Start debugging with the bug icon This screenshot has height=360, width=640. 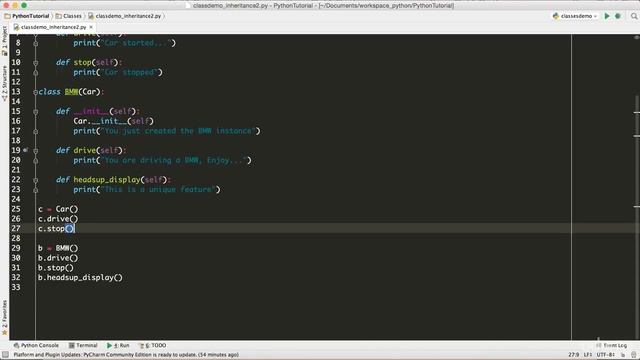coord(618,16)
